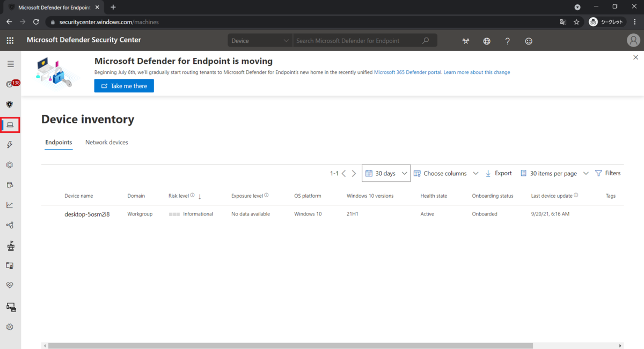Go to previous page chevron
This screenshot has height=349, width=644.
pos(344,174)
